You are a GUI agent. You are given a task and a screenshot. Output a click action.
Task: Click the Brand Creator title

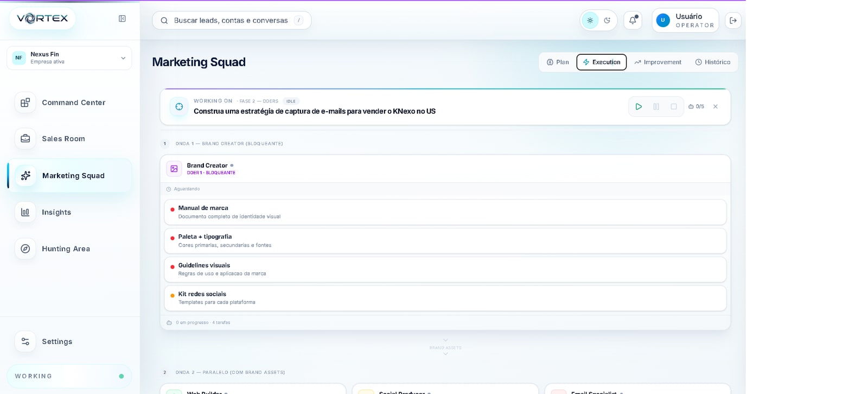click(207, 166)
